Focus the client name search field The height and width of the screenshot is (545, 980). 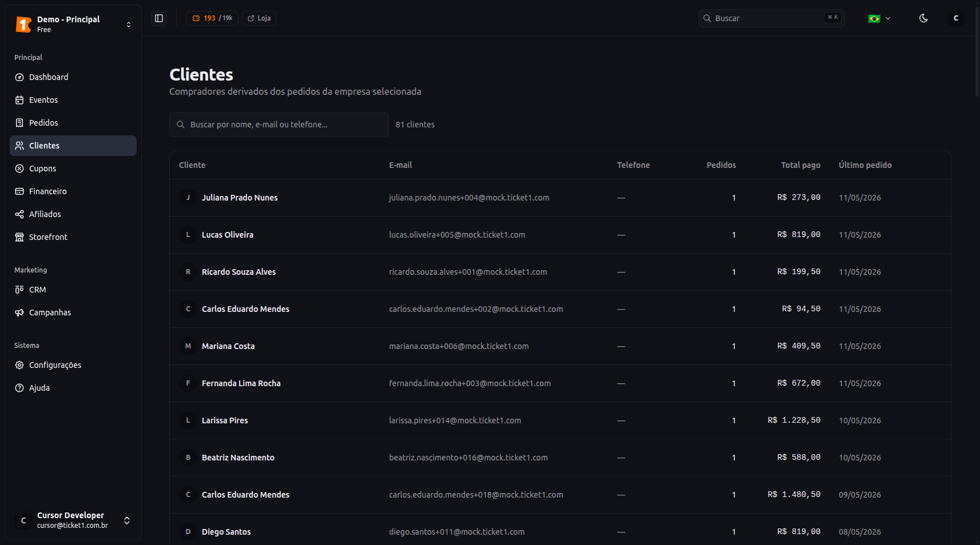(279, 125)
